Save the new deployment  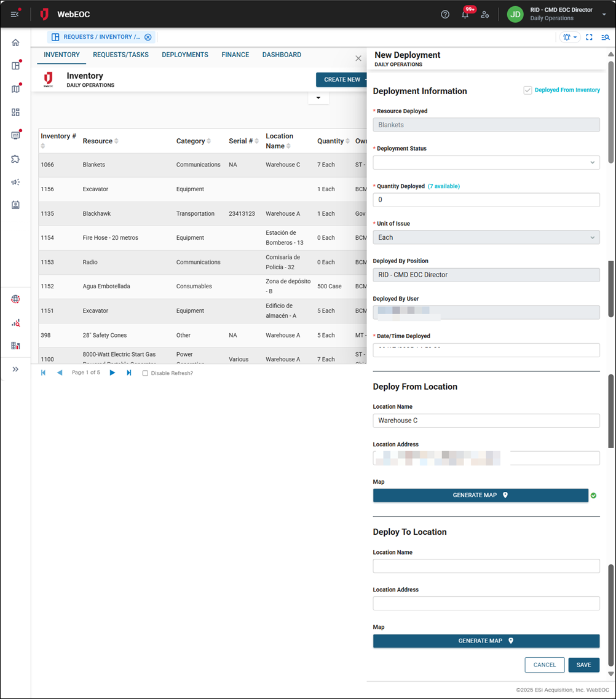click(583, 665)
